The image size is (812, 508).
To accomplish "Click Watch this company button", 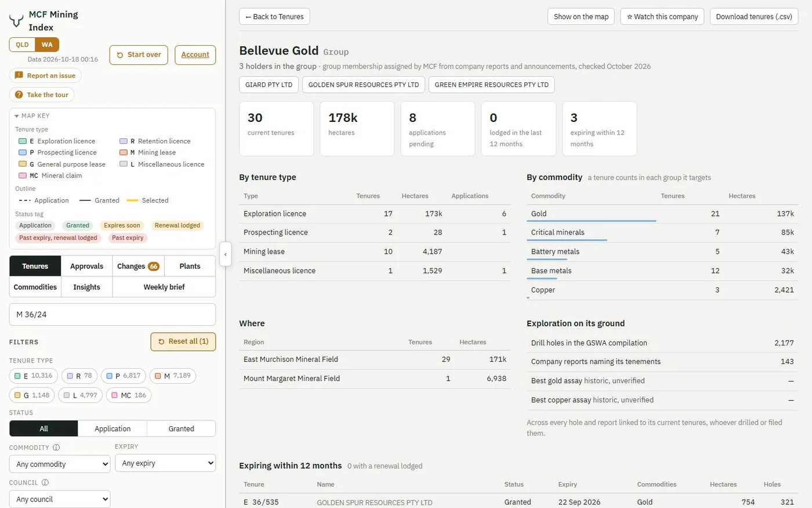I will coord(662,17).
